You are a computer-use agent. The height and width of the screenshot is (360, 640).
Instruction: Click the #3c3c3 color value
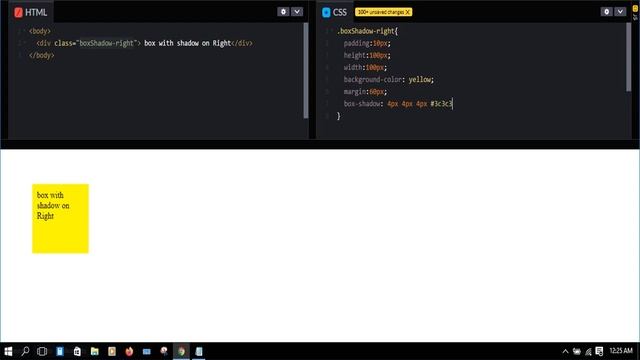tap(441, 104)
